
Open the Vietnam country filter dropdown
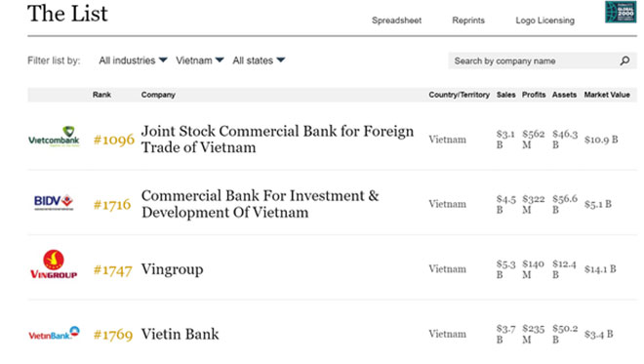pyautogui.click(x=200, y=61)
